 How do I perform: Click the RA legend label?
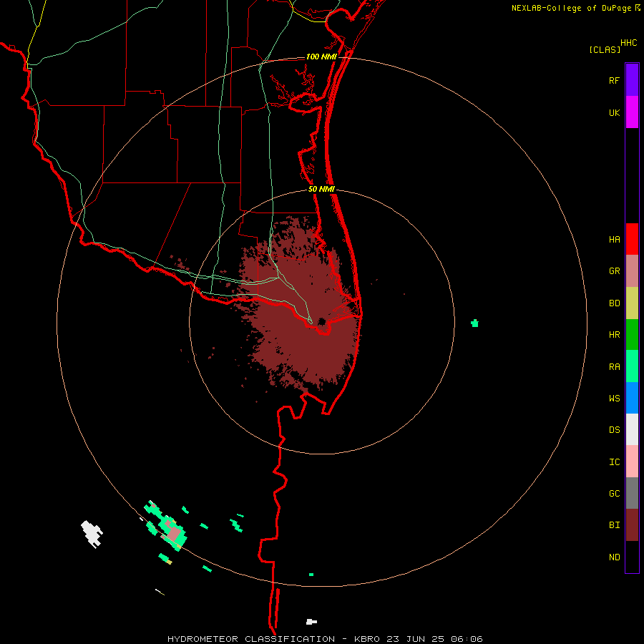614,367
